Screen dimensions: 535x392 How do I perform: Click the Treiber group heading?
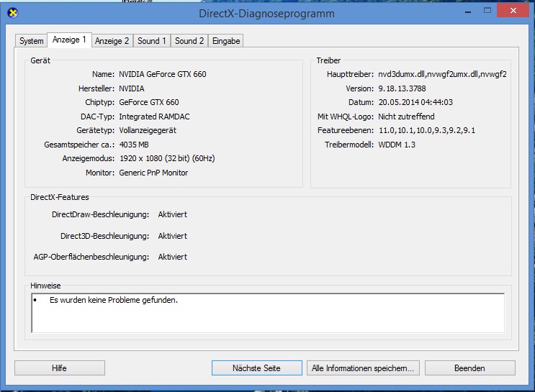[328, 60]
